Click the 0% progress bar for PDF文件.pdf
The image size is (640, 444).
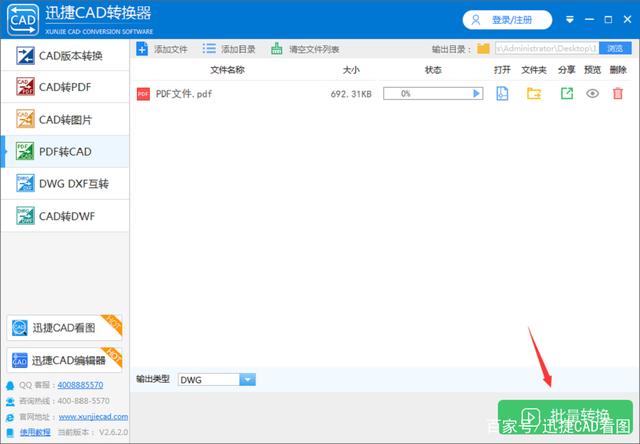[433, 93]
